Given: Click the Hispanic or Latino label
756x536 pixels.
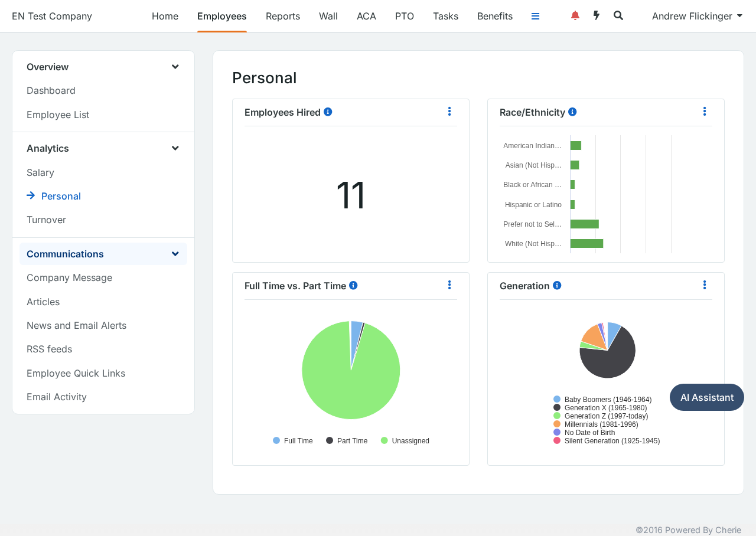Looking at the screenshot, I should [533, 204].
